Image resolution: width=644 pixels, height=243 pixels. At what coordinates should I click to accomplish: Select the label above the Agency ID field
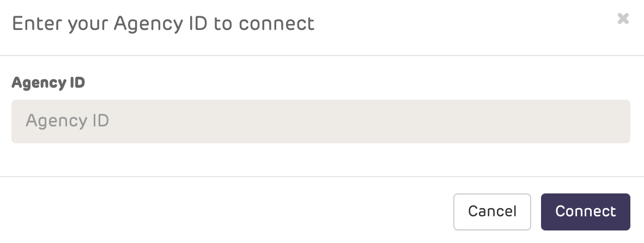48,83
